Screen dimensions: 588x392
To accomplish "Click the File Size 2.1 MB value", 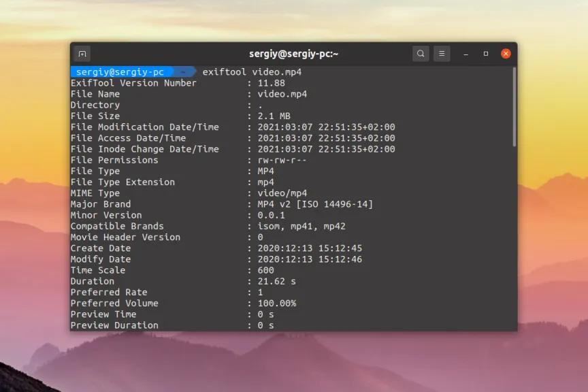I will click(x=274, y=116).
